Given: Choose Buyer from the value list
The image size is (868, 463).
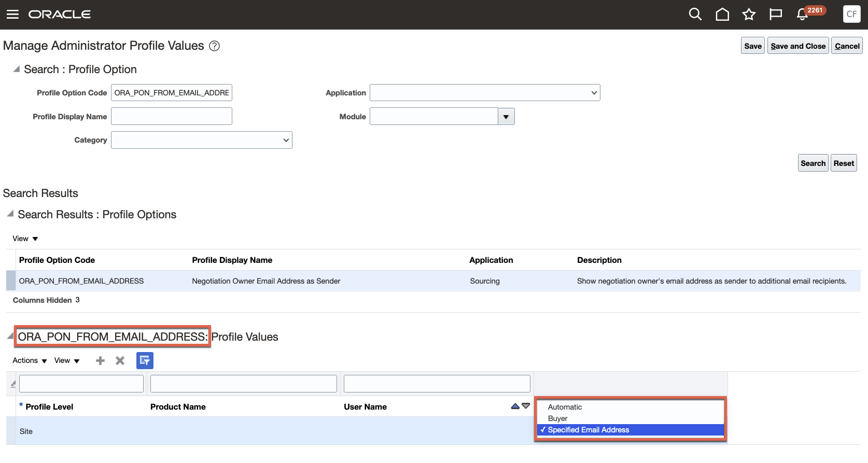Looking at the screenshot, I should pyautogui.click(x=631, y=418).
